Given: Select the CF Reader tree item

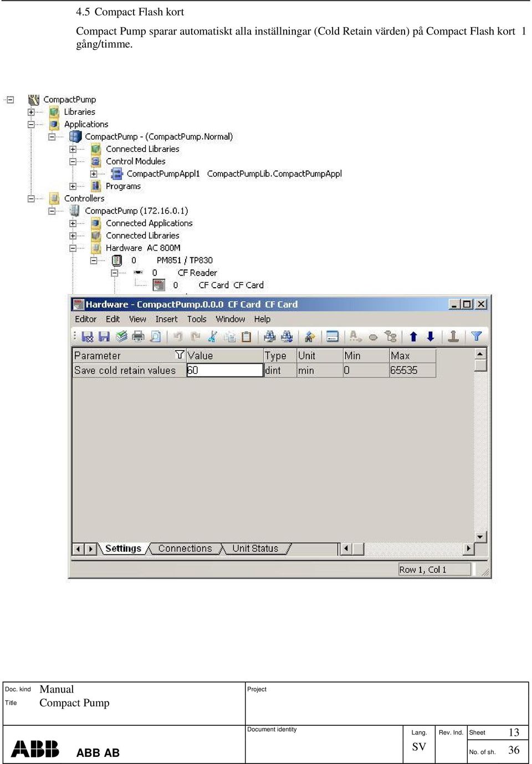Looking at the screenshot, I should (x=197, y=273).
